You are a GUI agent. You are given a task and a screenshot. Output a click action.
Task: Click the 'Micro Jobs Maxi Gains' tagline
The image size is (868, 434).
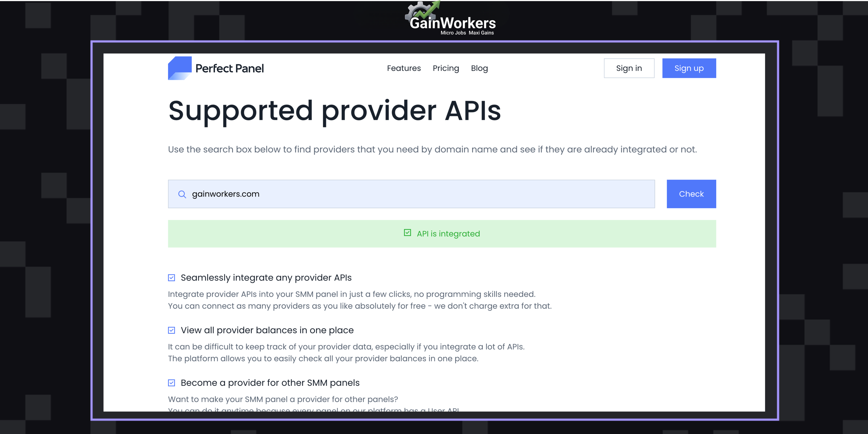tap(467, 33)
